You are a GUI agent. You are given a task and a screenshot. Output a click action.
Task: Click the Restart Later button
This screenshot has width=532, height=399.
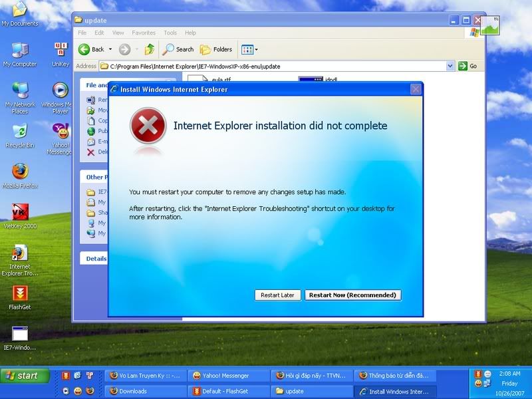coord(277,295)
